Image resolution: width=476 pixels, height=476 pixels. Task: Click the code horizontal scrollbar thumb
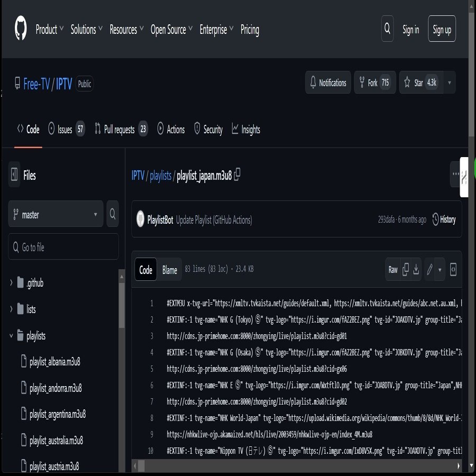coord(141,465)
